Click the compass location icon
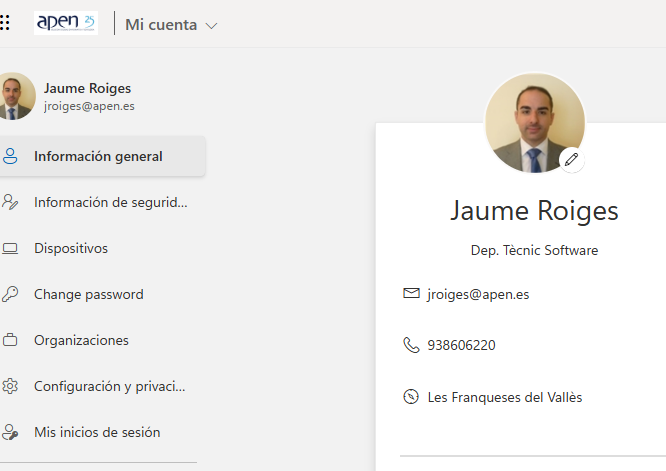666x471 pixels. 411,397
